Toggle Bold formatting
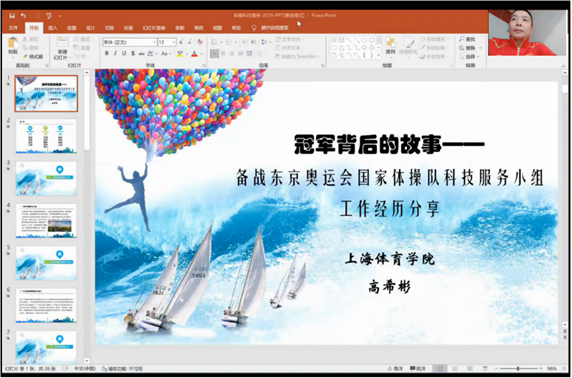Image resolution: width=572 pixels, height=378 pixels. coord(107,54)
